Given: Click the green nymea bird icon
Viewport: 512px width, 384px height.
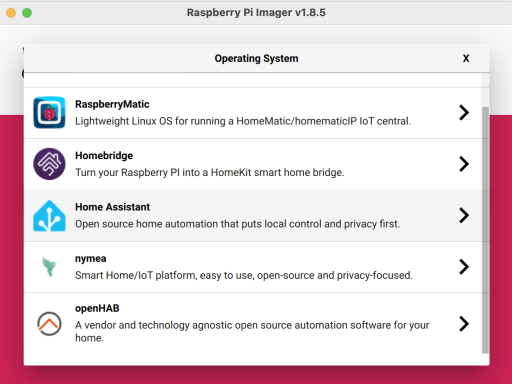Looking at the screenshot, I should 49,267.
